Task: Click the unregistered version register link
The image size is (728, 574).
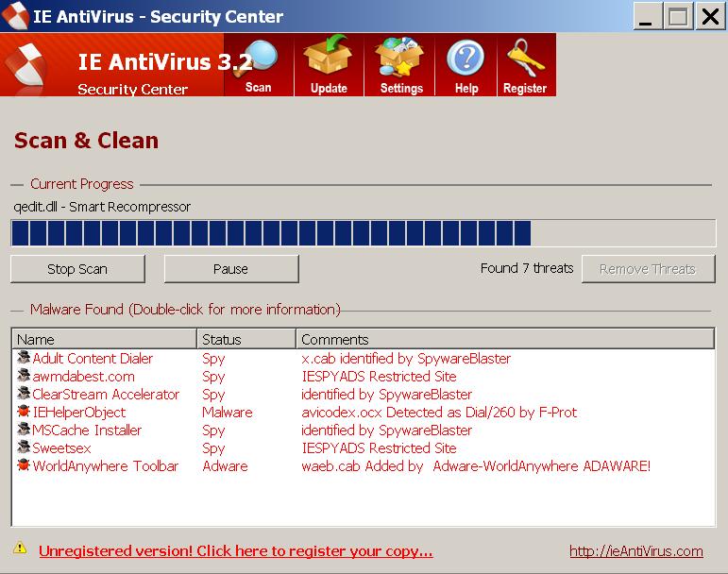Action: point(236,551)
